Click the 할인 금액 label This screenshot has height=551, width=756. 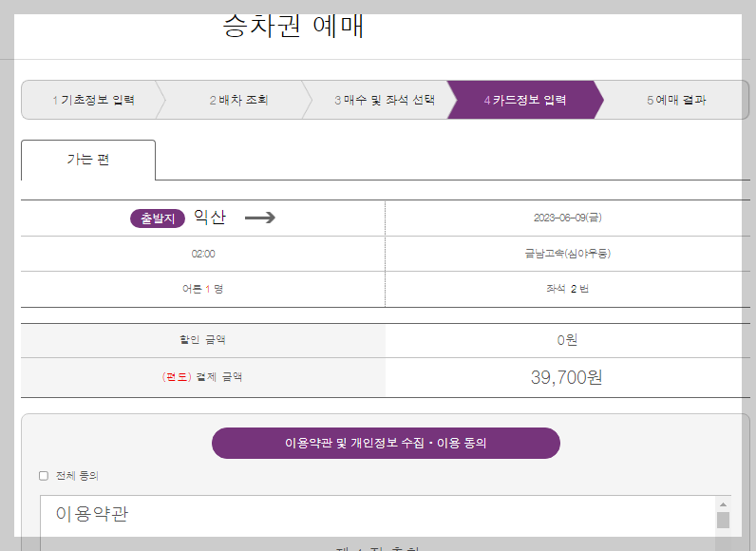203,340
